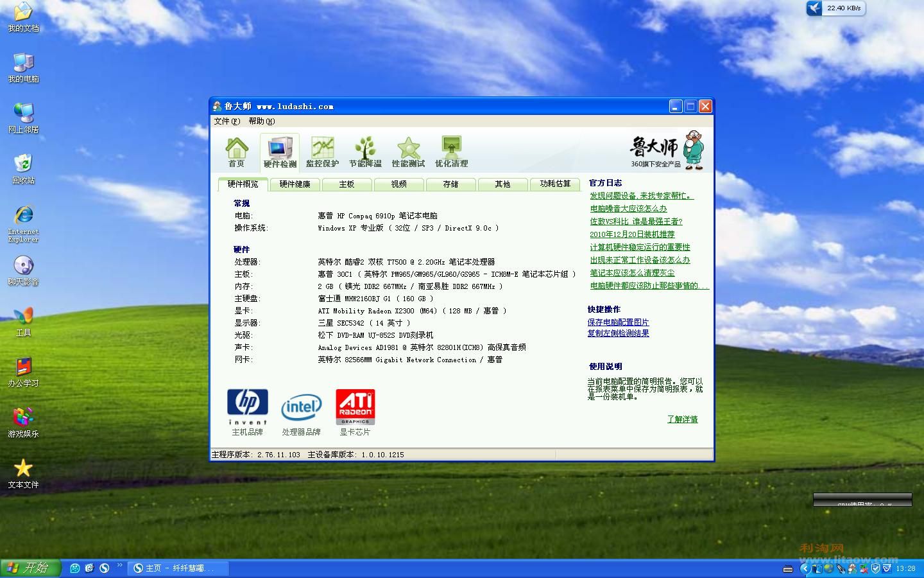Screen dimensions: 924x578
Task: Open link 出现未正常工作设备该怎么办
Action: pos(640,260)
